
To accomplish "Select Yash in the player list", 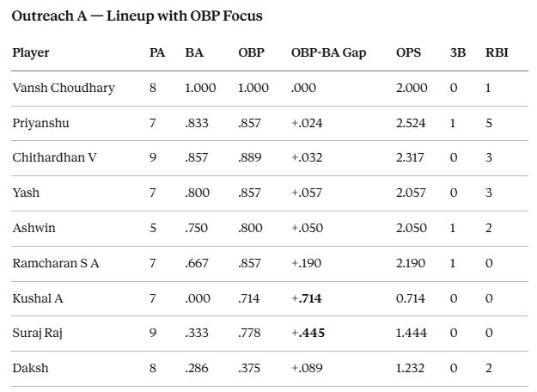I will click(x=26, y=193).
